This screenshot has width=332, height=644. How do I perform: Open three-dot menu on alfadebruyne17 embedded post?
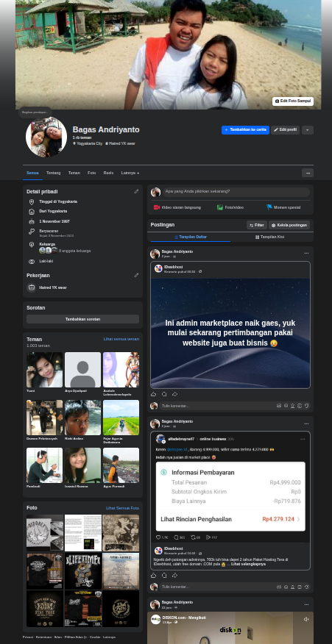click(303, 439)
